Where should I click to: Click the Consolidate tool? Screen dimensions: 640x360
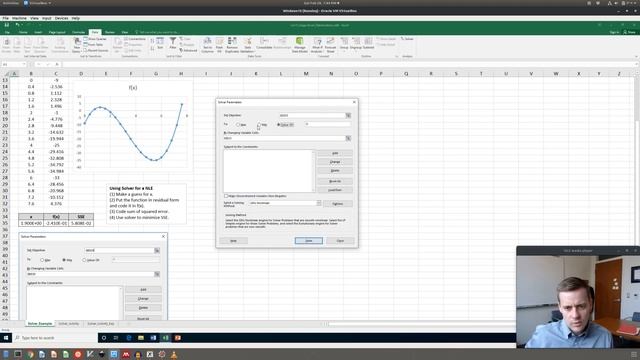pyautogui.click(x=264, y=43)
